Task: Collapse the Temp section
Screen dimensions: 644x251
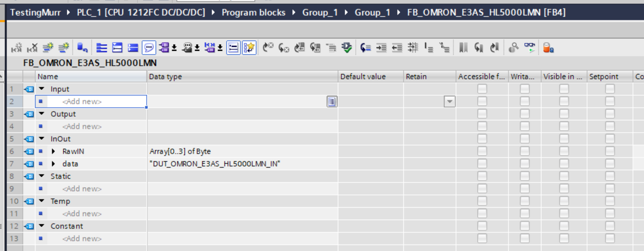Action: click(x=42, y=201)
